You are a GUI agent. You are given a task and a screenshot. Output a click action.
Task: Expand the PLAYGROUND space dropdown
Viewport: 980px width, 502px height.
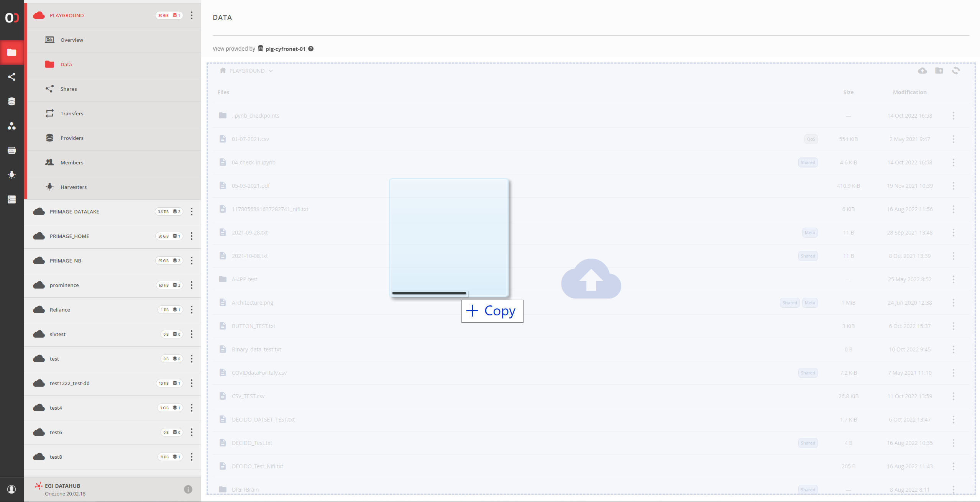(x=270, y=71)
